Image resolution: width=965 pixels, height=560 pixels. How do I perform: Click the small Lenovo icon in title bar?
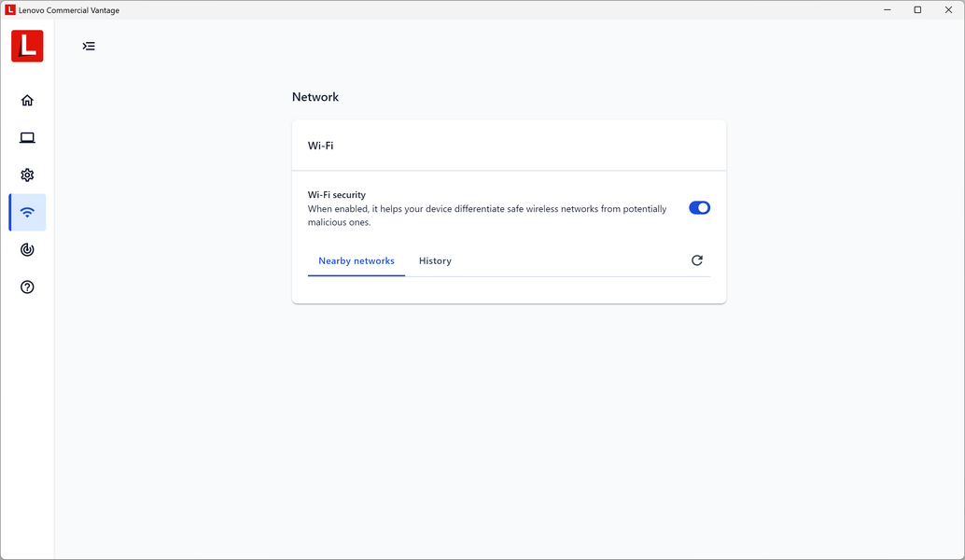pos(10,10)
